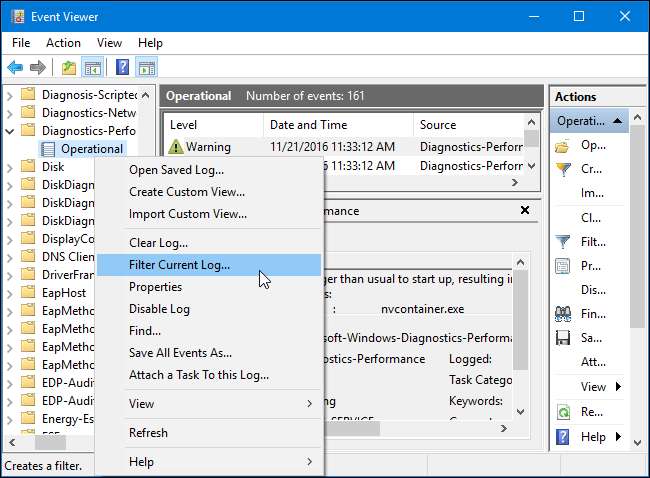Choose Disable Log in context menu
Screen dimensions: 650x478
[x=209, y=308]
